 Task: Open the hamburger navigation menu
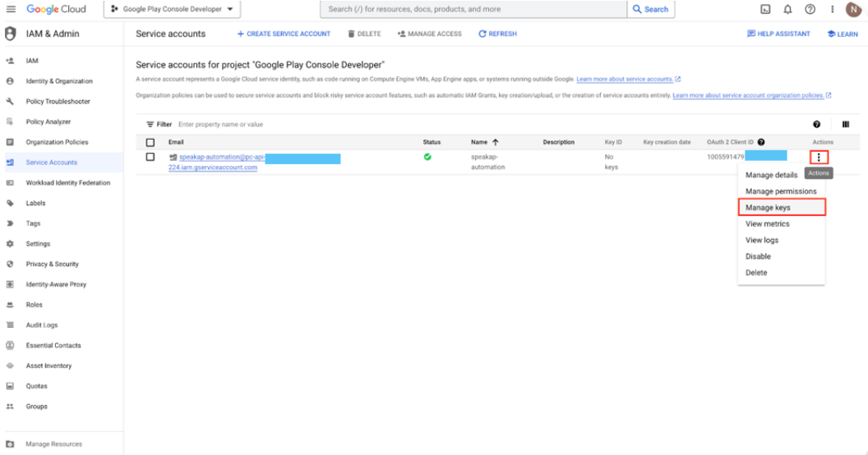click(x=11, y=9)
